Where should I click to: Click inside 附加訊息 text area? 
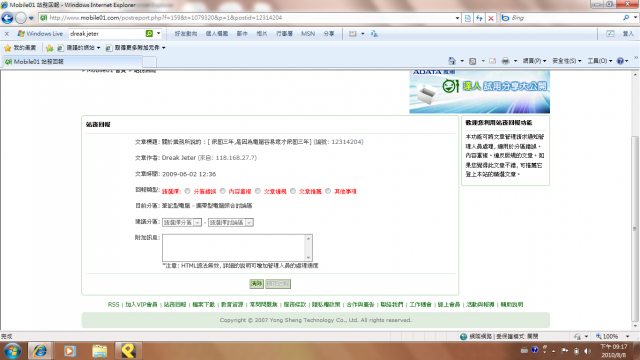[233, 248]
